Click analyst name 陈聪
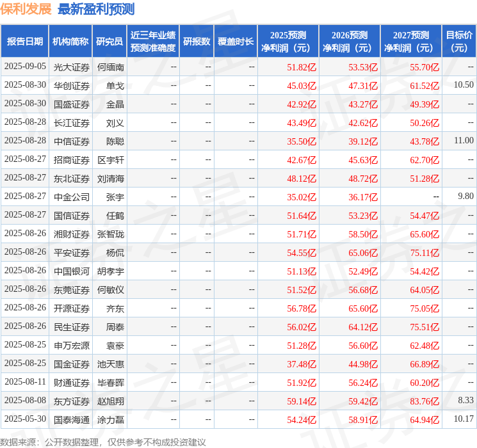The image size is (477, 448). point(115,141)
